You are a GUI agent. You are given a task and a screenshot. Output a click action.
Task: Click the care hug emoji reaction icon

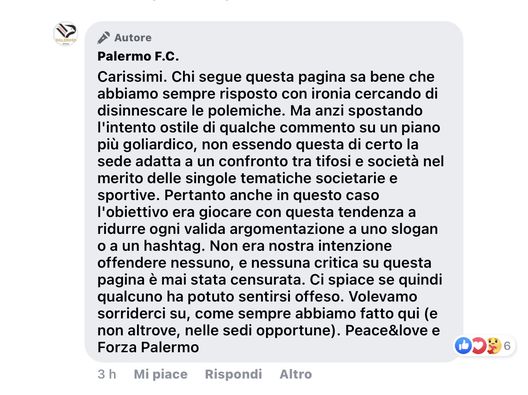point(492,345)
